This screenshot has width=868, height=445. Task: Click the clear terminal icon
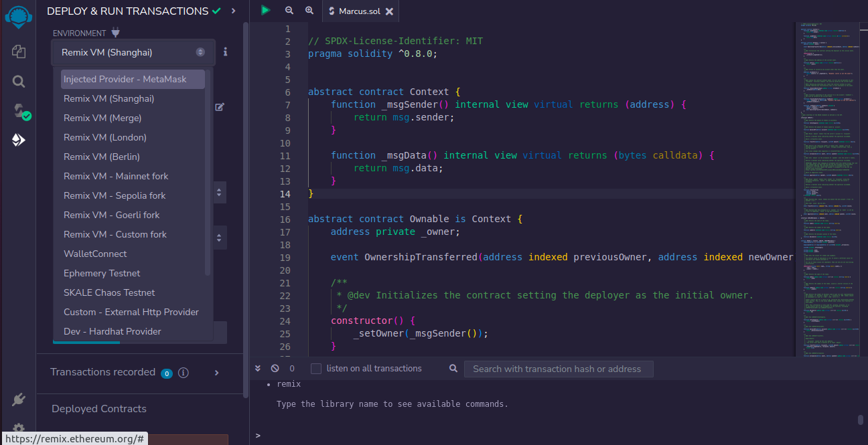click(x=275, y=369)
